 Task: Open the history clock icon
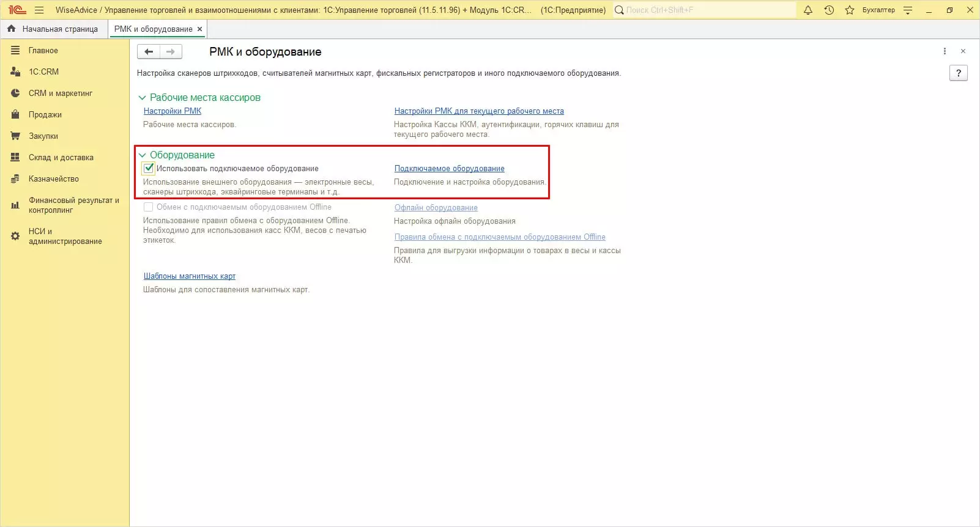(829, 10)
